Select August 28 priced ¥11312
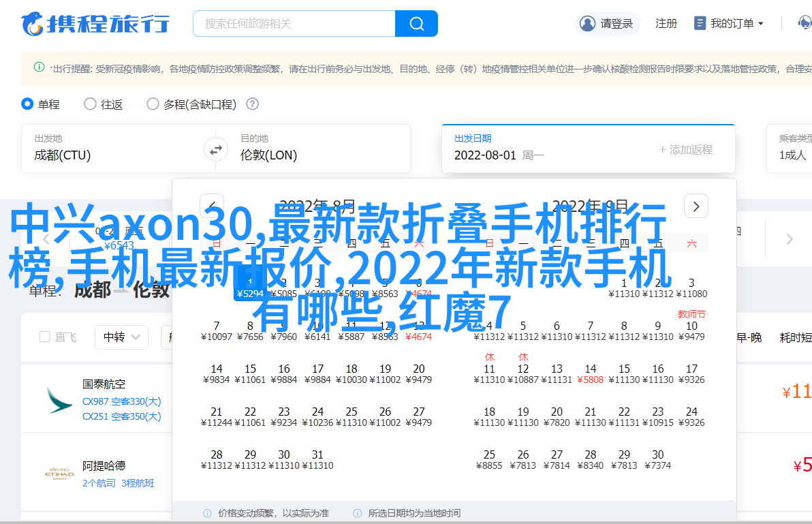The width and height of the screenshot is (812, 524). tap(217, 460)
